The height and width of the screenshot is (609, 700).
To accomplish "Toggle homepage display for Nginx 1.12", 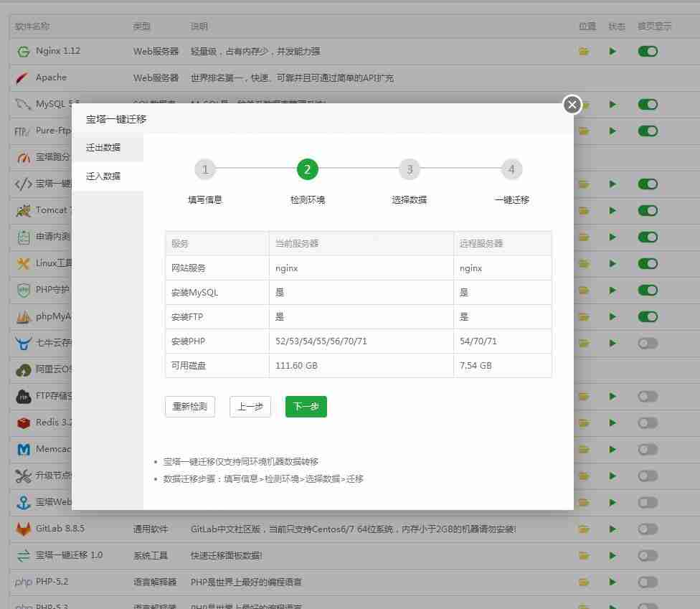I will click(647, 51).
